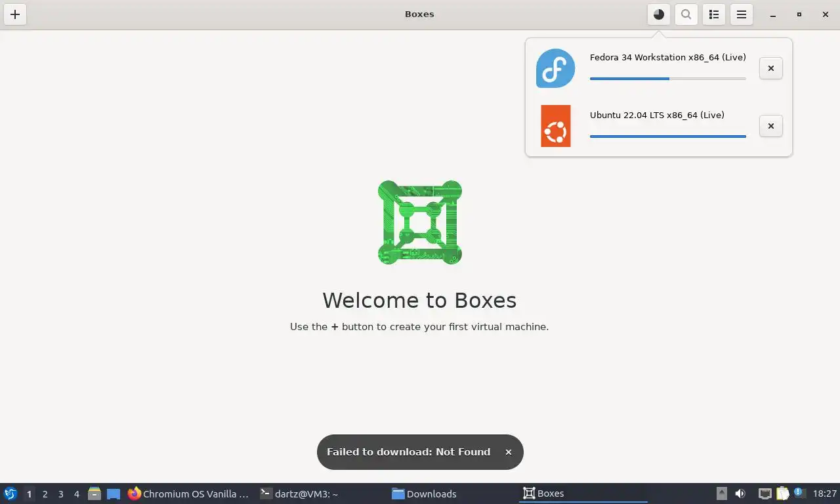
Task: Click the plus button to create a virtual machine
Action: [x=15, y=14]
